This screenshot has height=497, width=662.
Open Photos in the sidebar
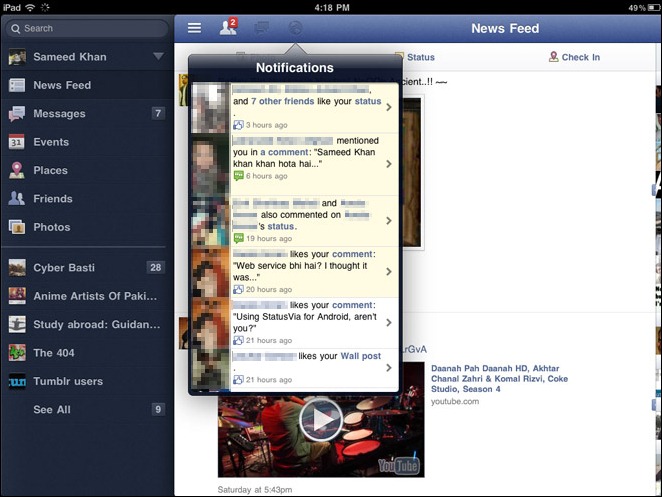click(87, 227)
